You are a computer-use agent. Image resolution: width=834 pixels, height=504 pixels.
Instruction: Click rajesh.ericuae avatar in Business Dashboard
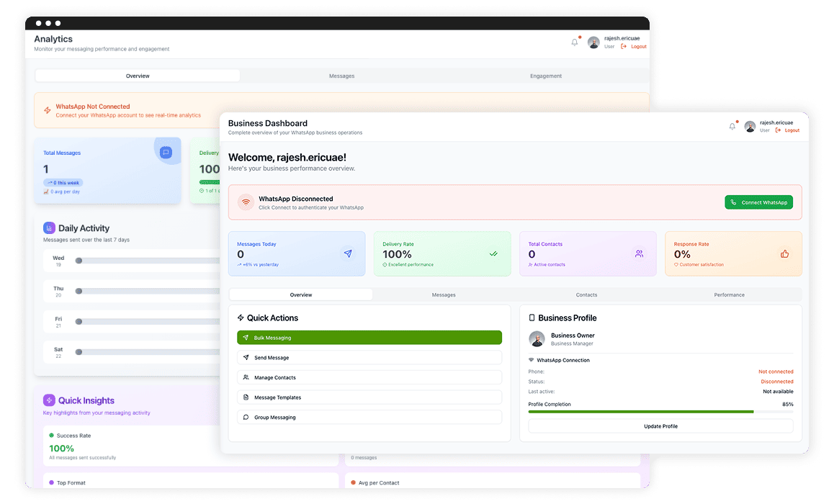[750, 127]
